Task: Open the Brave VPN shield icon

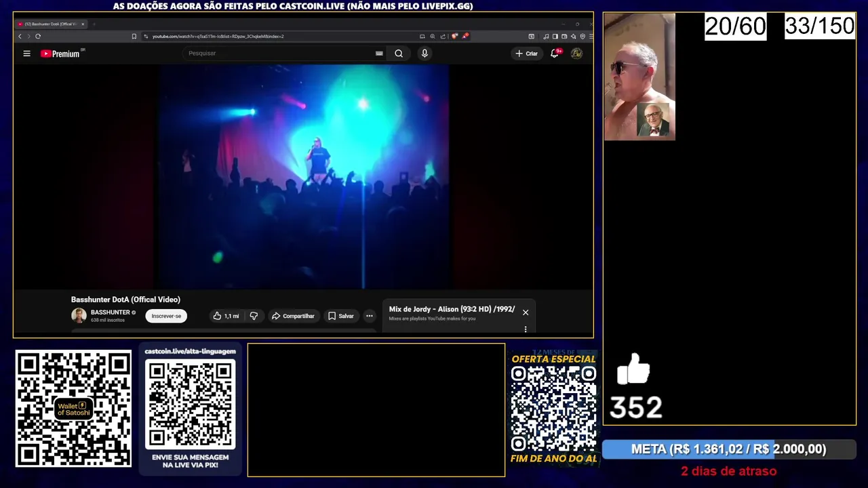Action: pos(583,36)
